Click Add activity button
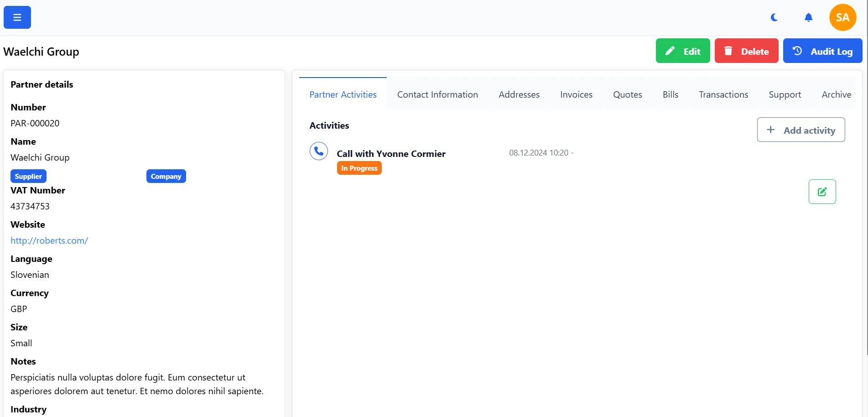 point(801,130)
